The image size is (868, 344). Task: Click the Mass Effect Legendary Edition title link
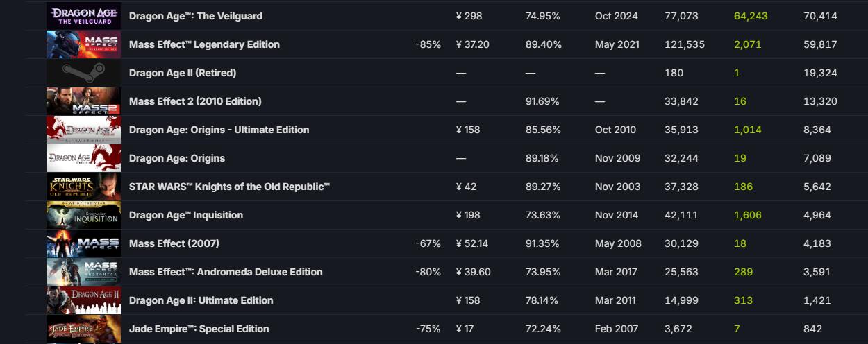[204, 44]
